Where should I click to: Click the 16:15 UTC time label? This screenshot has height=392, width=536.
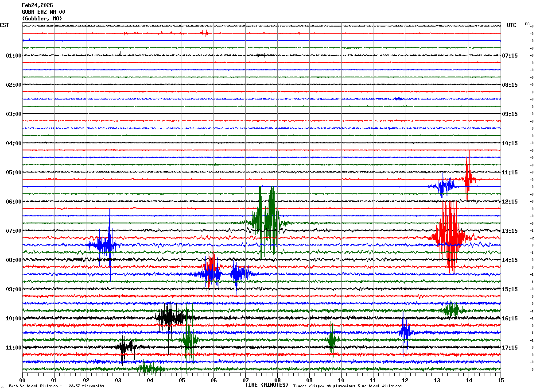[510, 319]
